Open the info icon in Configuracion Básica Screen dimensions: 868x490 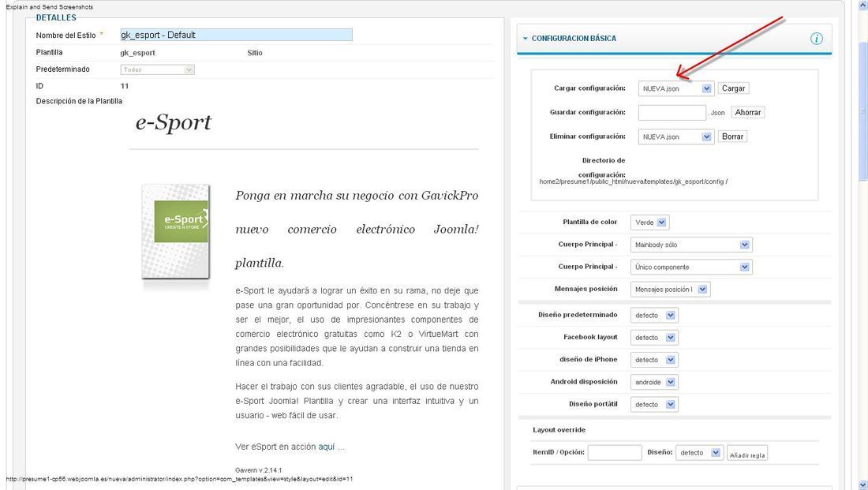point(816,39)
